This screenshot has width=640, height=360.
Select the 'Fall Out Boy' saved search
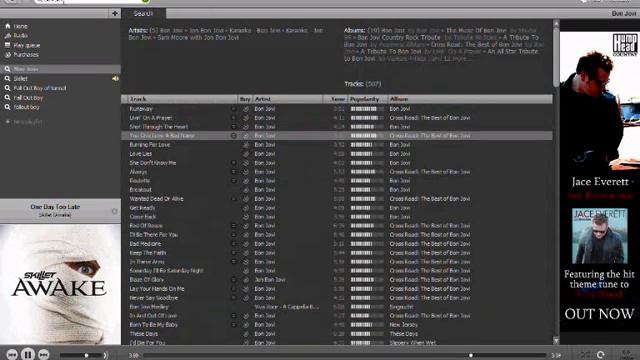(x=28, y=98)
